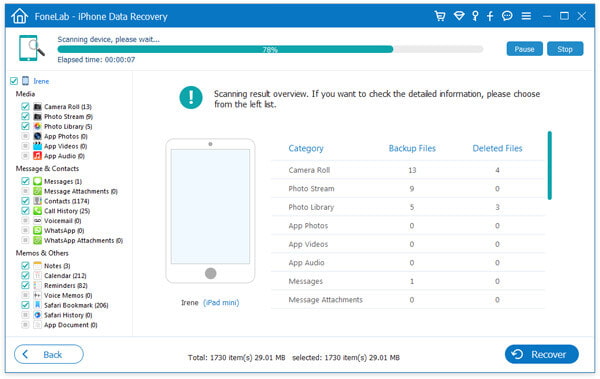
Task: Click the Recover button
Action: coord(541,354)
